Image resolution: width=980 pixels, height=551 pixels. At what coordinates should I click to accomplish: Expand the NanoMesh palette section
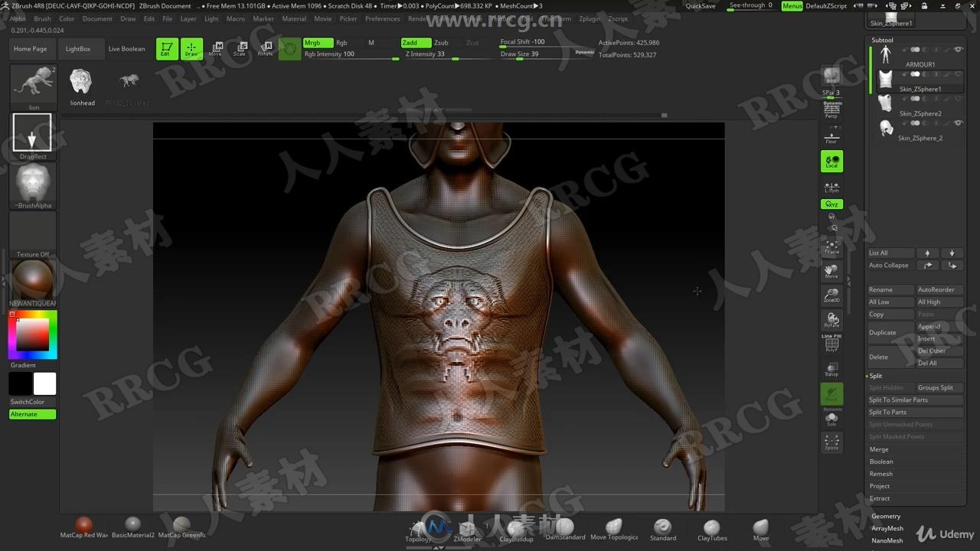[x=887, y=540]
